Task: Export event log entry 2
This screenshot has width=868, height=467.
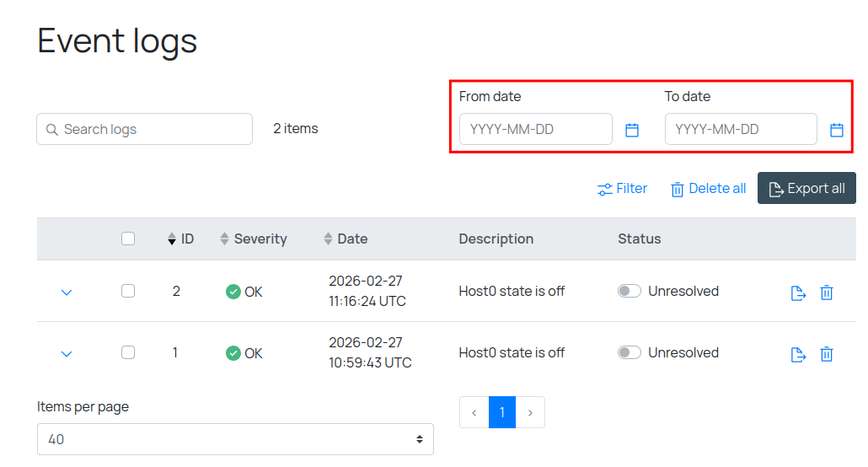Action: click(x=798, y=293)
